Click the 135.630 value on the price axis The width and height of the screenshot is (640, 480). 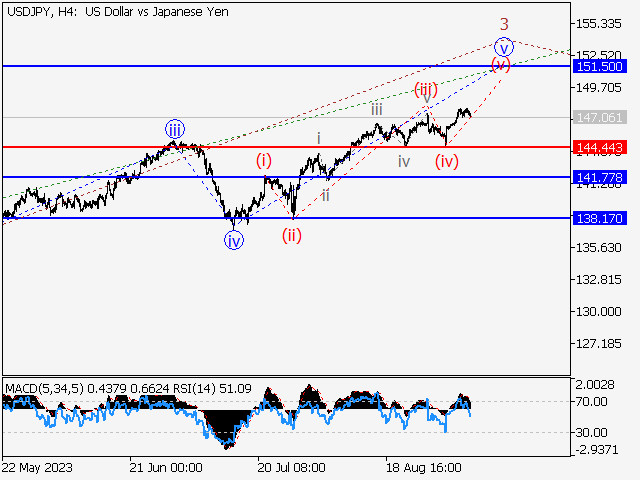598,248
